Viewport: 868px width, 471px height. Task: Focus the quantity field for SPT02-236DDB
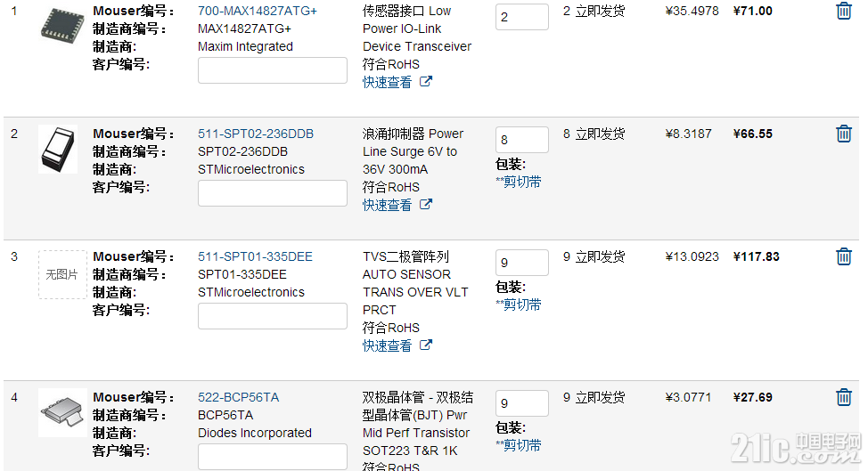pos(521,140)
